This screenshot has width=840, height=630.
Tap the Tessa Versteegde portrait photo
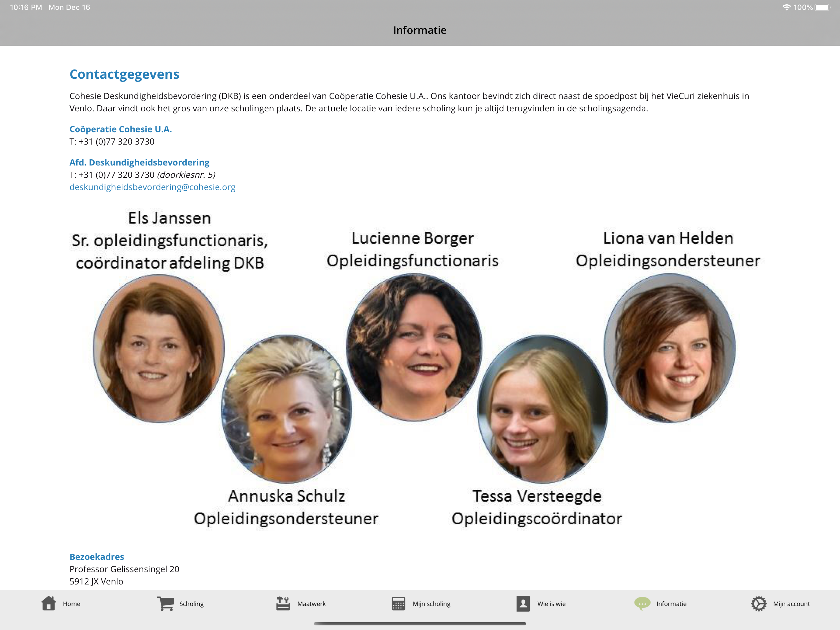point(543,409)
